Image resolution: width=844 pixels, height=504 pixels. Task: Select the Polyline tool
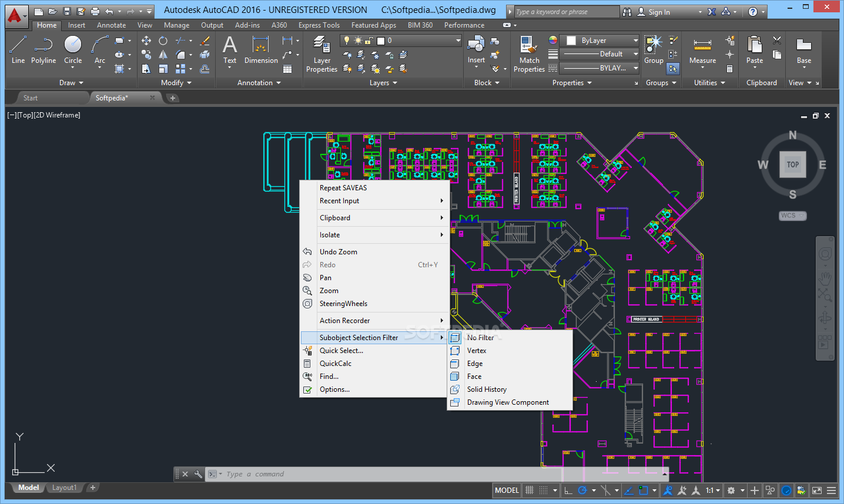[43, 50]
